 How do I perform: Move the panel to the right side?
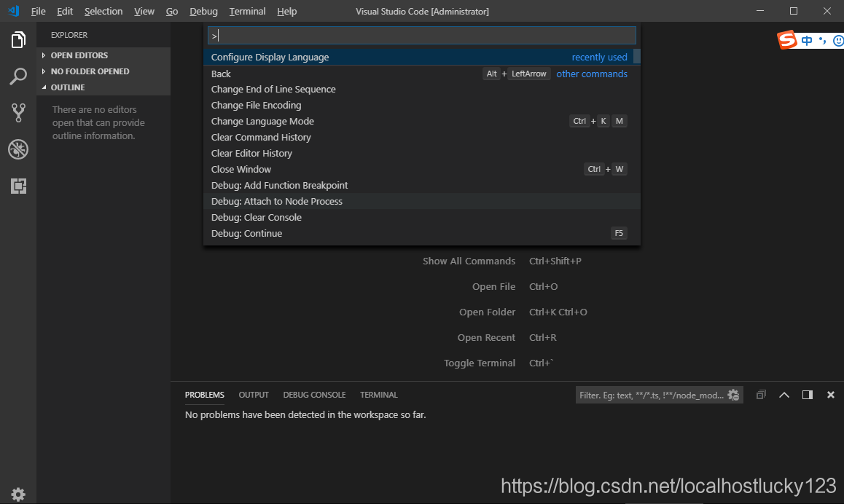coord(808,395)
